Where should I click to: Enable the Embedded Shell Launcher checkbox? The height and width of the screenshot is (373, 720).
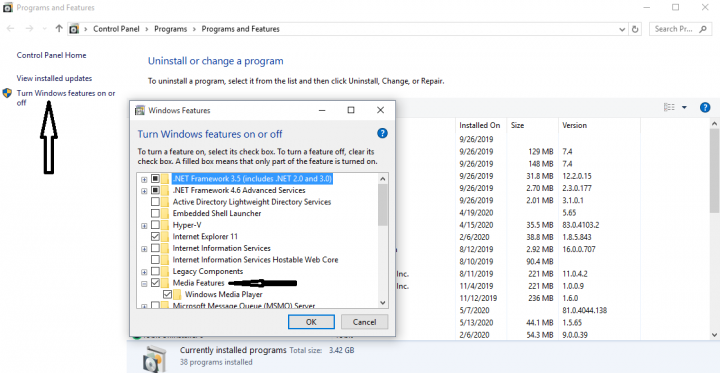155,213
